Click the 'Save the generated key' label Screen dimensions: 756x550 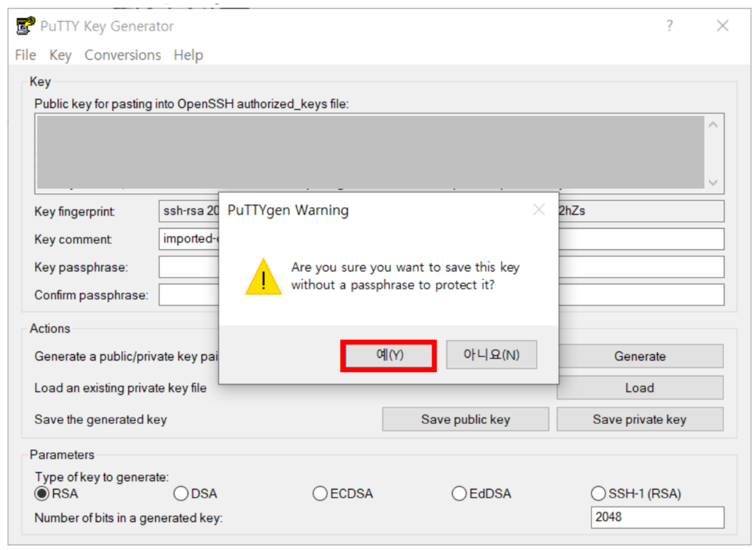(101, 419)
